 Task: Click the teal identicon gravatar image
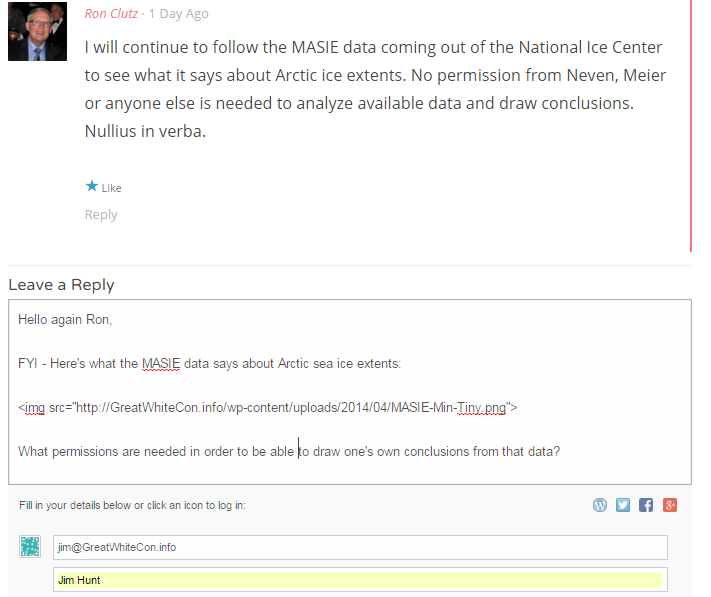30,546
